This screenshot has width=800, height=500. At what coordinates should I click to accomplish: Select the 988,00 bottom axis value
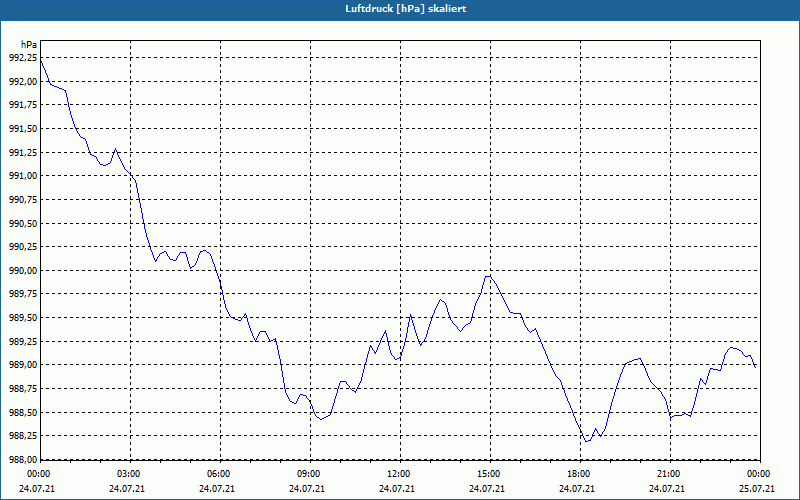point(23,459)
